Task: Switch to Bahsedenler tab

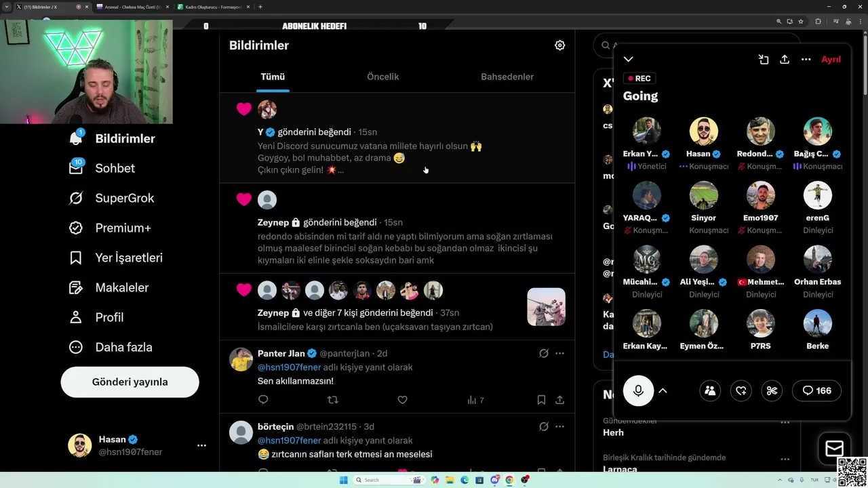Action: tap(507, 77)
